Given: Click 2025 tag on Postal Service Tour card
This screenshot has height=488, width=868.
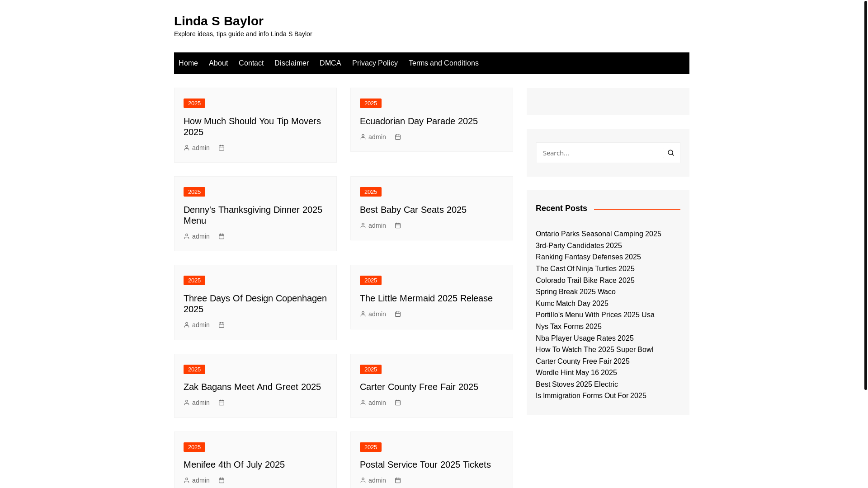Looking at the screenshot, I should [x=371, y=447].
